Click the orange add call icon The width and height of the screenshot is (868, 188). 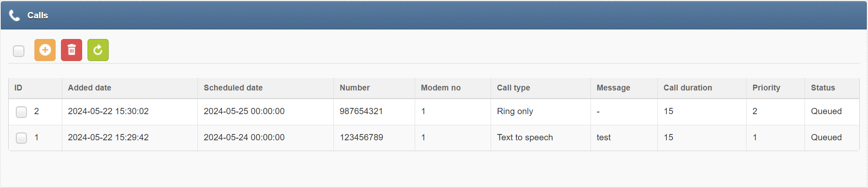point(45,50)
